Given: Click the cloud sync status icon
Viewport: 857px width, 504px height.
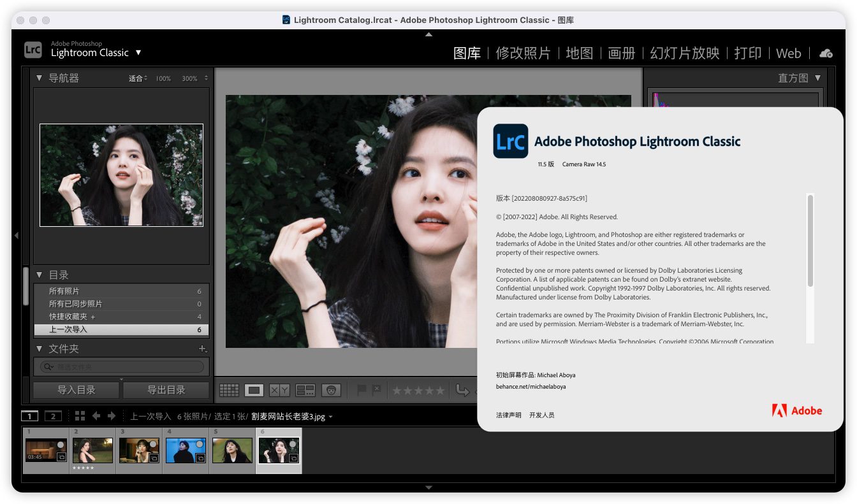Looking at the screenshot, I should coord(826,53).
